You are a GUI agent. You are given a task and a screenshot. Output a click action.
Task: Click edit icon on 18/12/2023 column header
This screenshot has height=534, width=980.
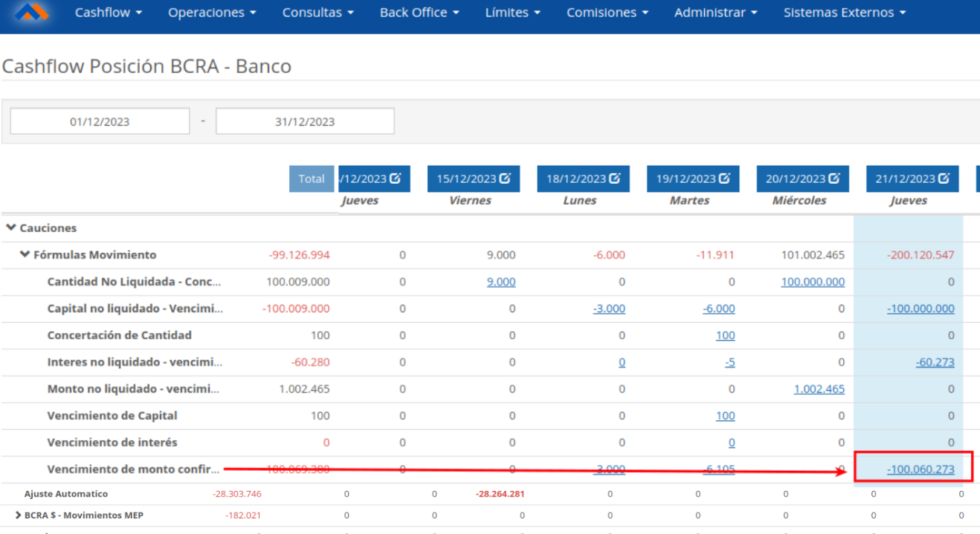[x=615, y=178]
